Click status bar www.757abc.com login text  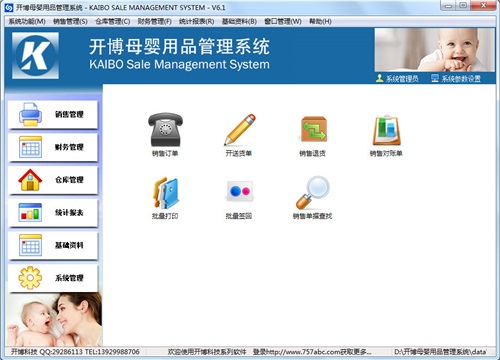(312, 352)
